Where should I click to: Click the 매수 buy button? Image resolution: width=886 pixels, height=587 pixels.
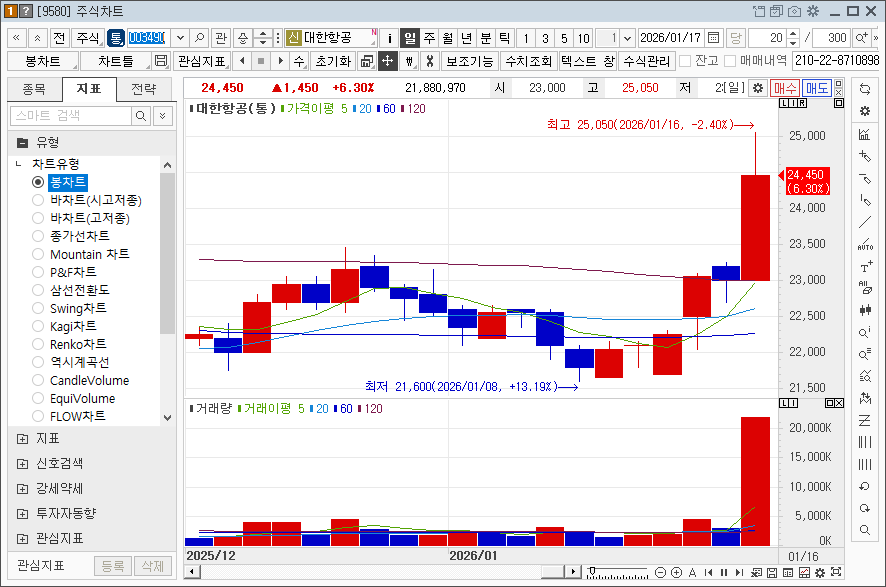[784, 88]
